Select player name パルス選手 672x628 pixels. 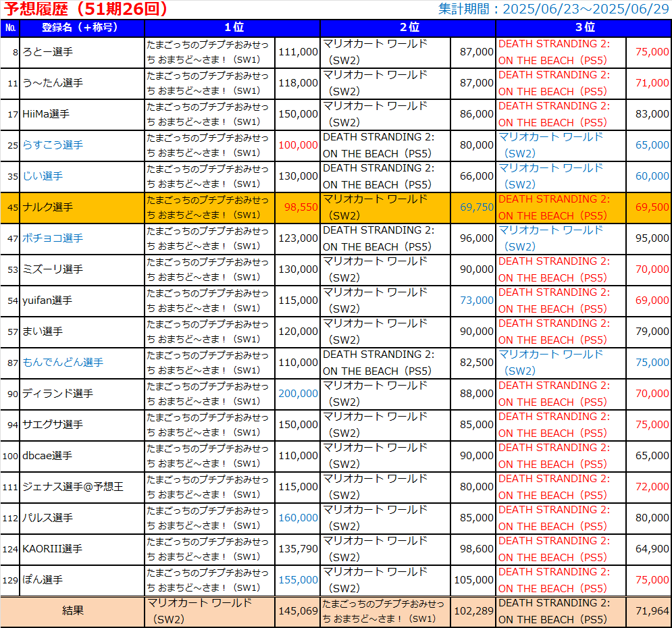(x=47, y=518)
